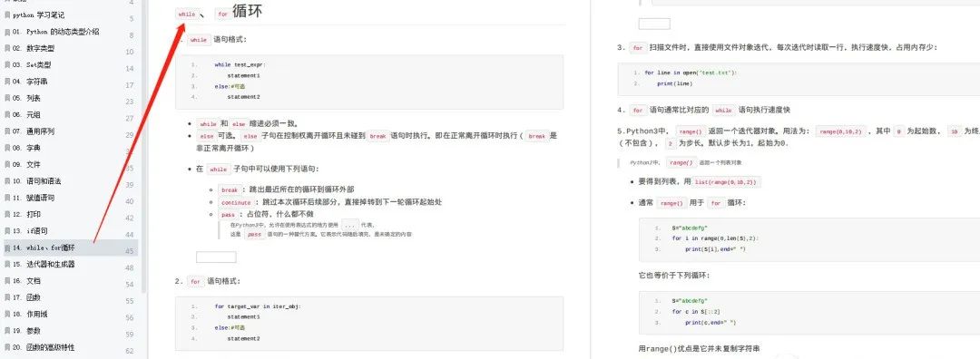The image size is (980, 359).
Task: Open outline entry 15. 迭代器和生成器
Action: [44, 264]
